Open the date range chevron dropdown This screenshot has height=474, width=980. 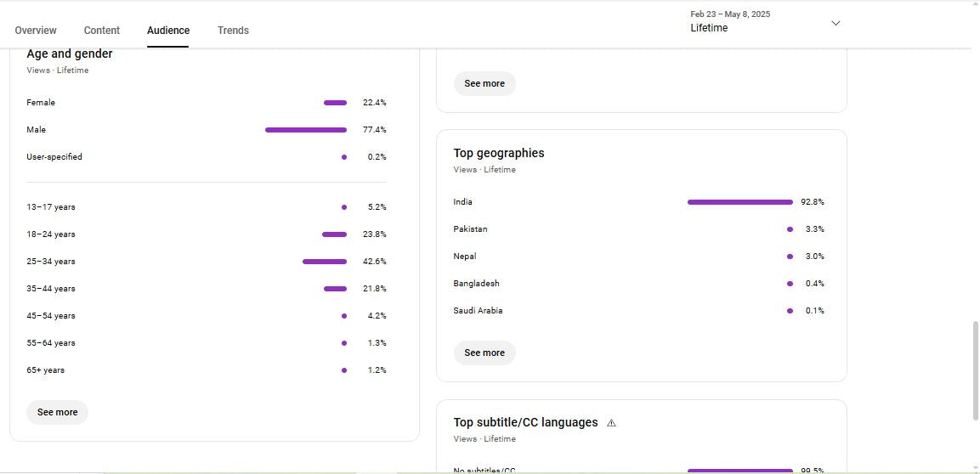pos(835,23)
